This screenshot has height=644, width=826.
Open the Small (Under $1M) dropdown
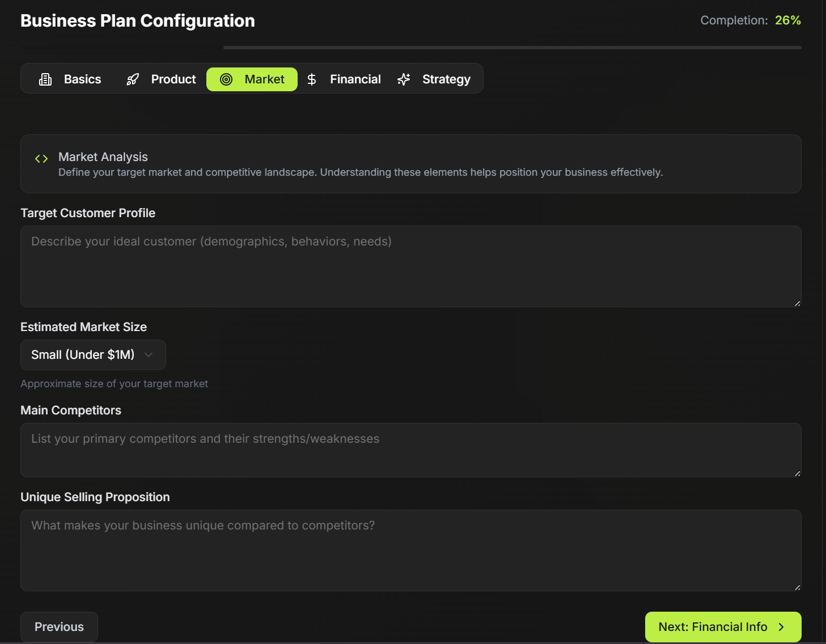[x=83, y=355]
